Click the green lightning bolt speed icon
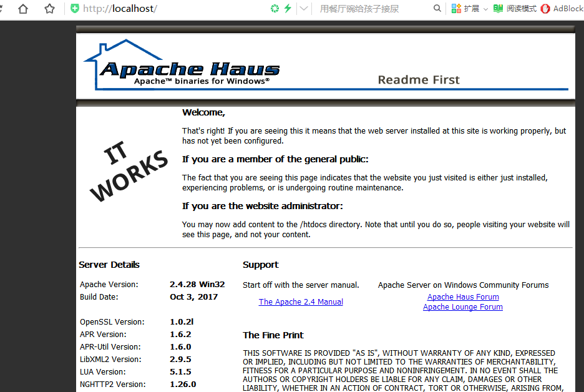Screen dimensions: 584x392 tap(288, 8)
